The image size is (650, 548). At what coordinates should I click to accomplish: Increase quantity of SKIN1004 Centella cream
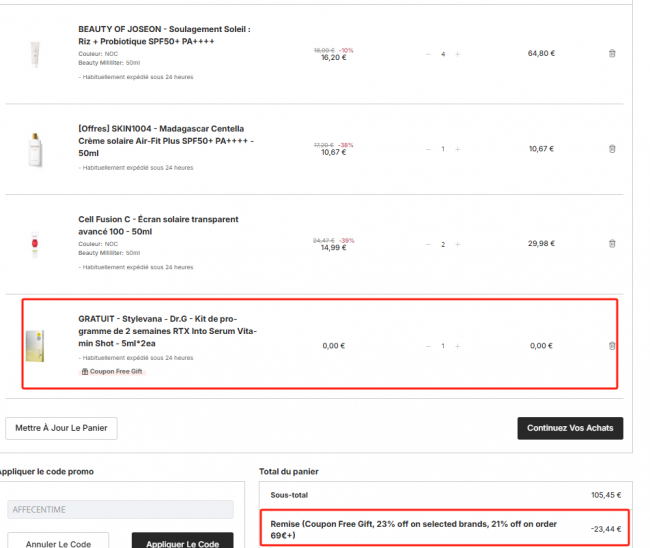pyautogui.click(x=458, y=149)
